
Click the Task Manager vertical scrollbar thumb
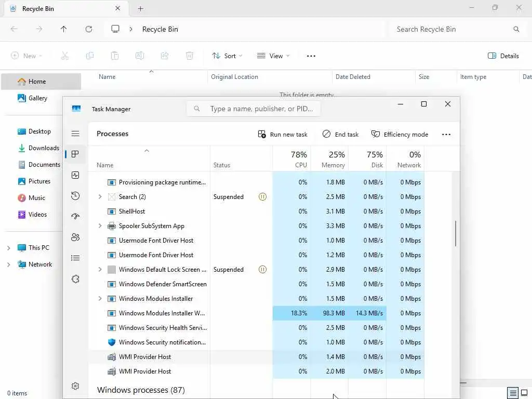pos(455,234)
